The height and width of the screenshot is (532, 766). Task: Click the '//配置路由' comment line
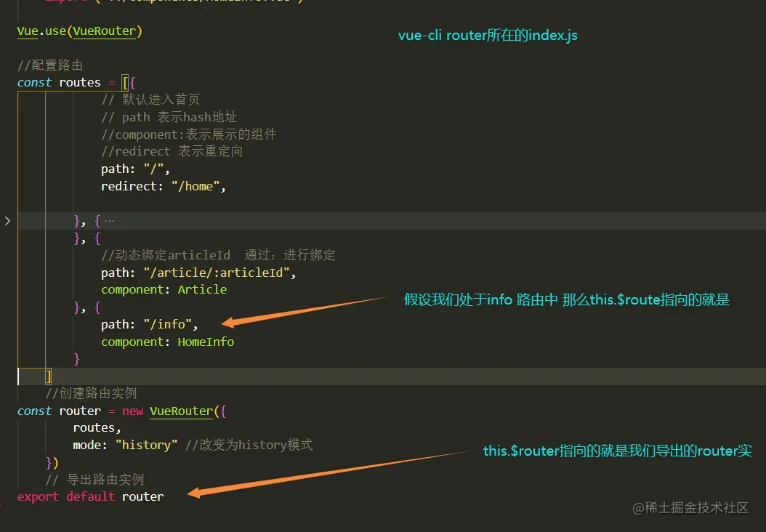click(x=50, y=65)
